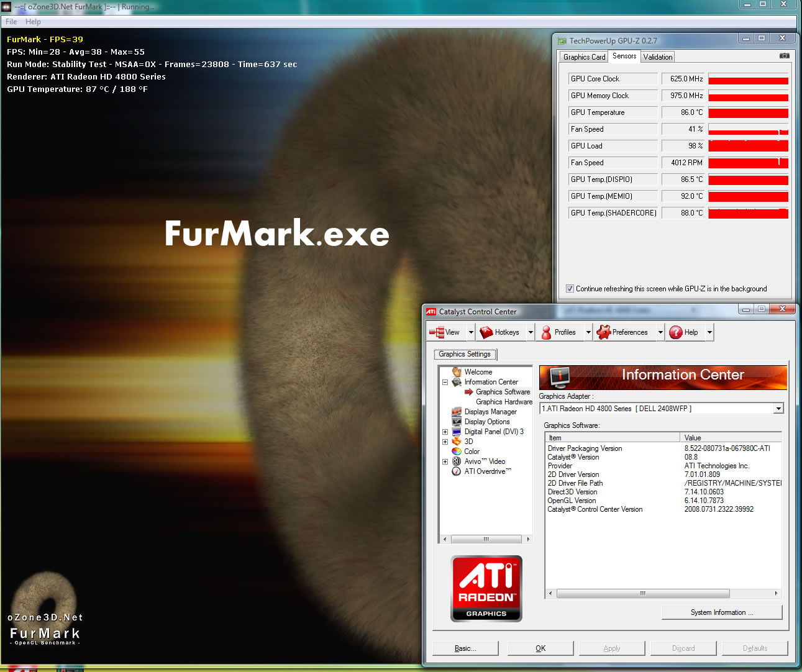Click the GPU-Z camera screenshot icon
Image resolution: width=802 pixels, height=672 pixels.
click(x=785, y=56)
